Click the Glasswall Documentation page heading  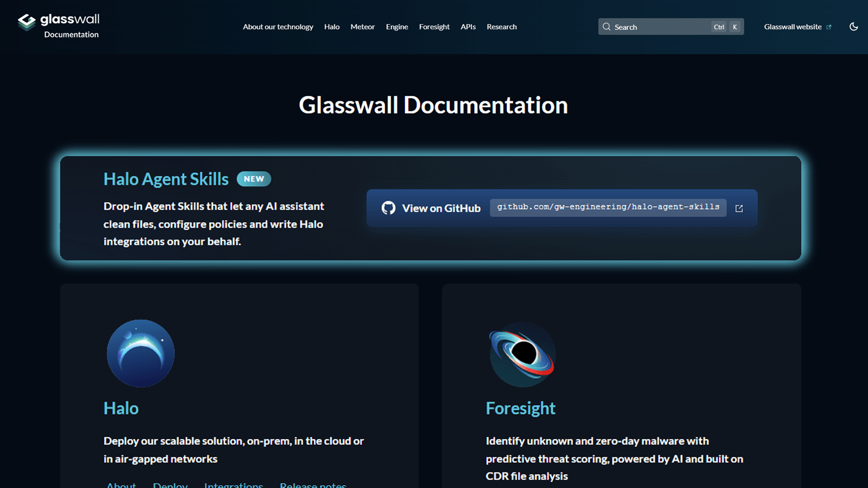click(x=433, y=105)
